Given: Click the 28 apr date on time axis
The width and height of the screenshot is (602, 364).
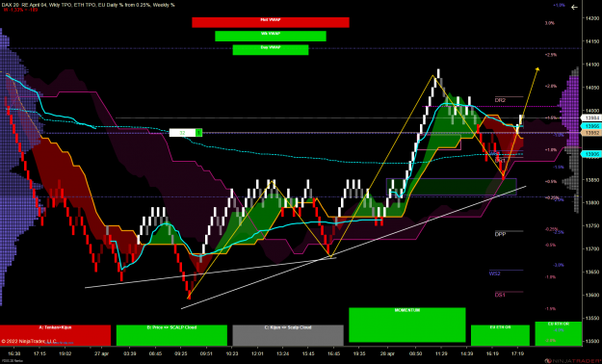Looking at the screenshot, I should click(x=388, y=353).
